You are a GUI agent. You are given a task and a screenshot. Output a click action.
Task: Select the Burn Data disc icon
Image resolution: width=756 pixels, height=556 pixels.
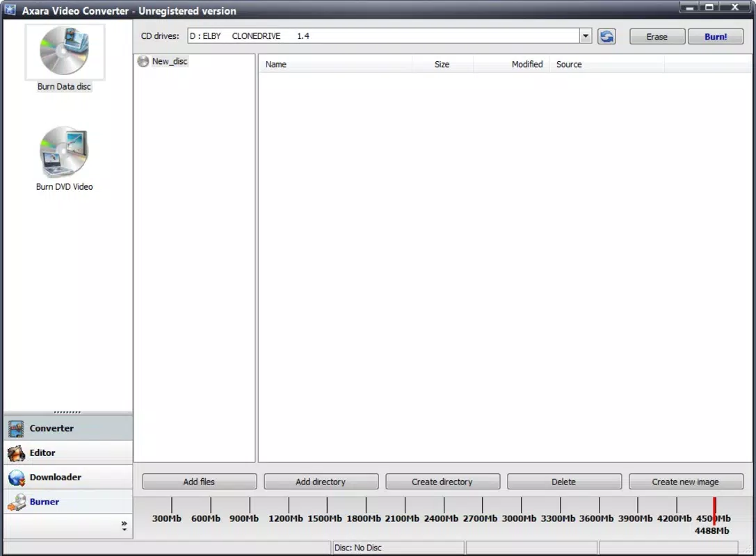click(x=65, y=51)
